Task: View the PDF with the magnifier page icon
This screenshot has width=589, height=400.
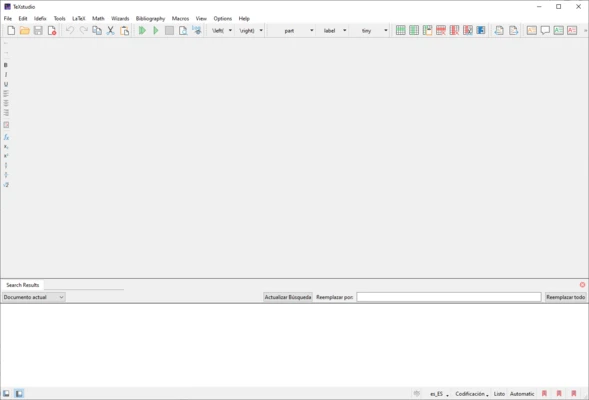Action: coord(183,30)
